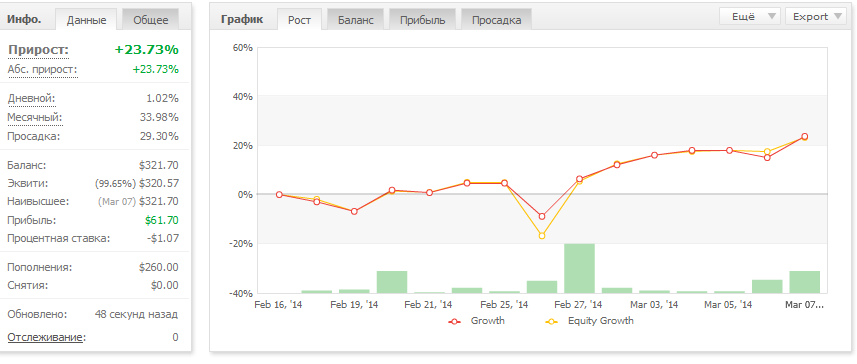Click the withdrawals value $0.00

pyautogui.click(x=164, y=285)
